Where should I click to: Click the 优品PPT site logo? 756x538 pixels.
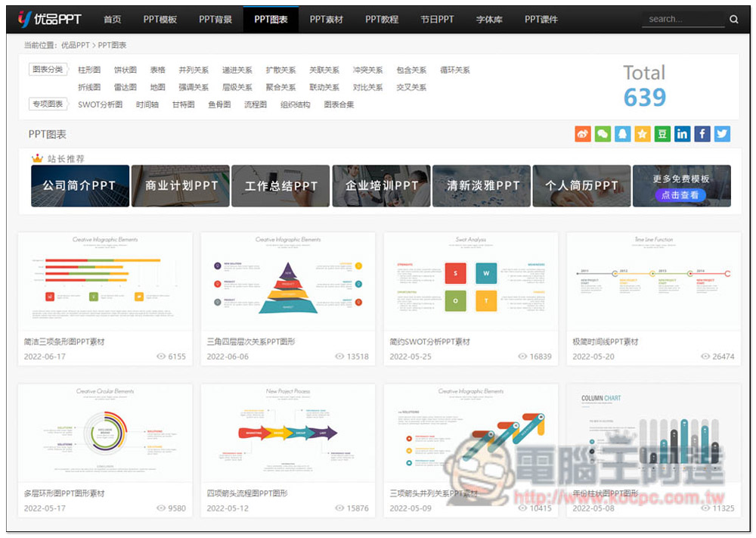click(50, 19)
